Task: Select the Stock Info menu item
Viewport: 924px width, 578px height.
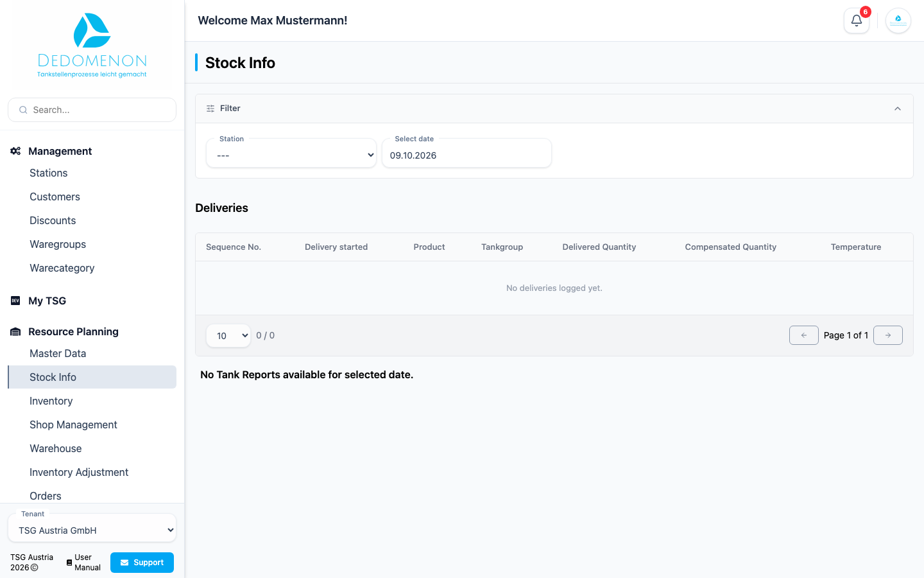Action: 92,377
